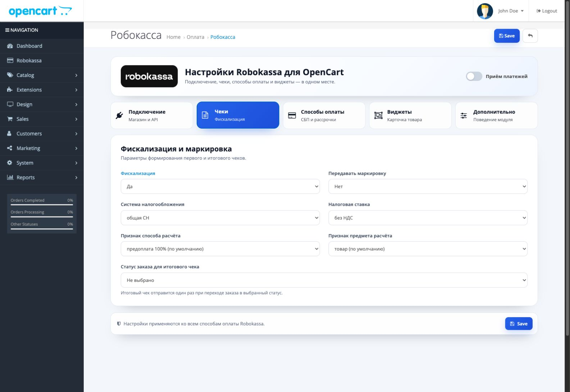Expand the Marketing menu chevron
This screenshot has width=570, height=392.
point(76,148)
